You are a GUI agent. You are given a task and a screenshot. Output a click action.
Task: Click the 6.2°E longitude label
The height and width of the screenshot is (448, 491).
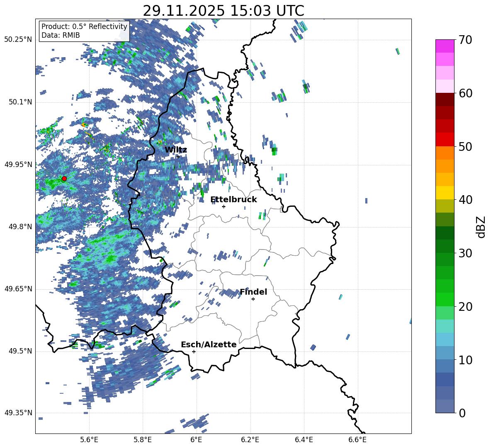tap(250, 440)
